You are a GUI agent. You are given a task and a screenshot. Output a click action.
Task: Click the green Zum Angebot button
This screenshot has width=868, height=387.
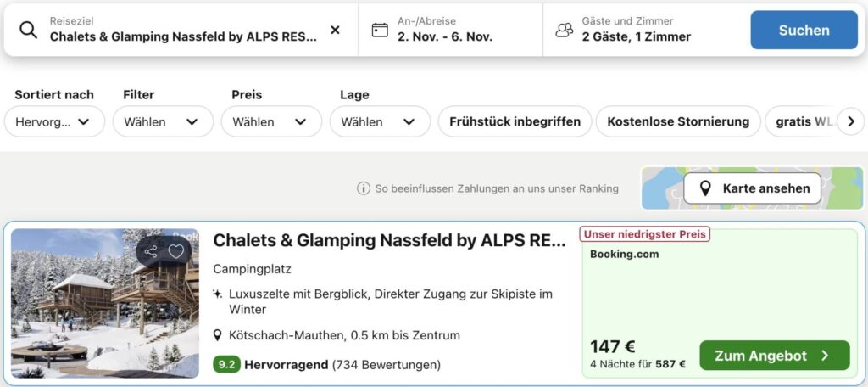pyautogui.click(x=774, y=356)
